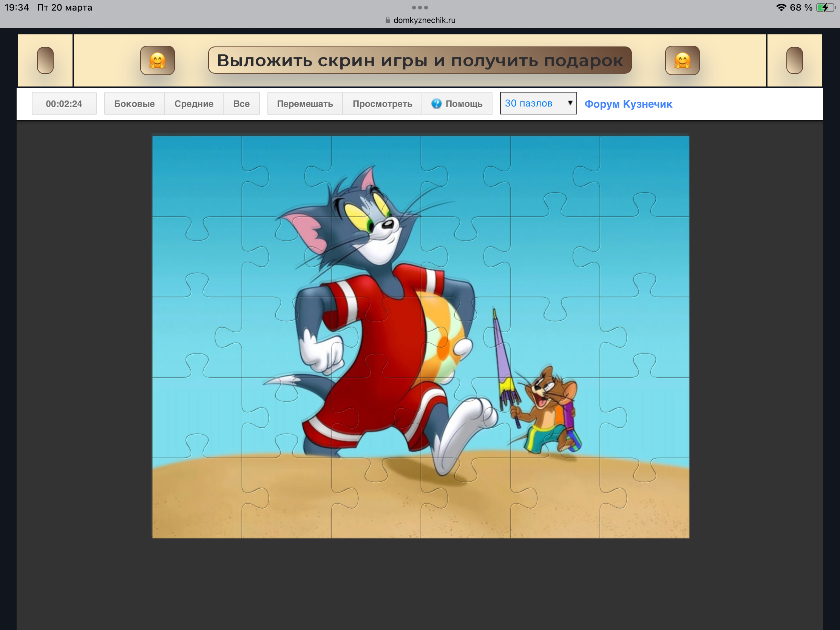Click the blue question-mark help icon
The image size is (840, 630).
coord(436,103)
